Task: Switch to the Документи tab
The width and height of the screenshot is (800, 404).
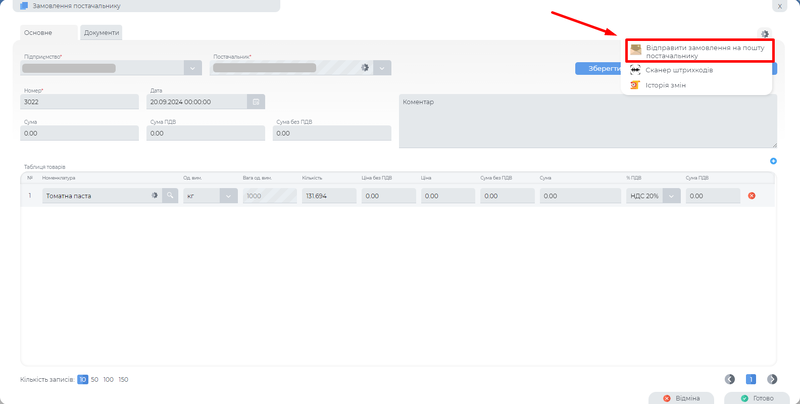Action: 101,33
